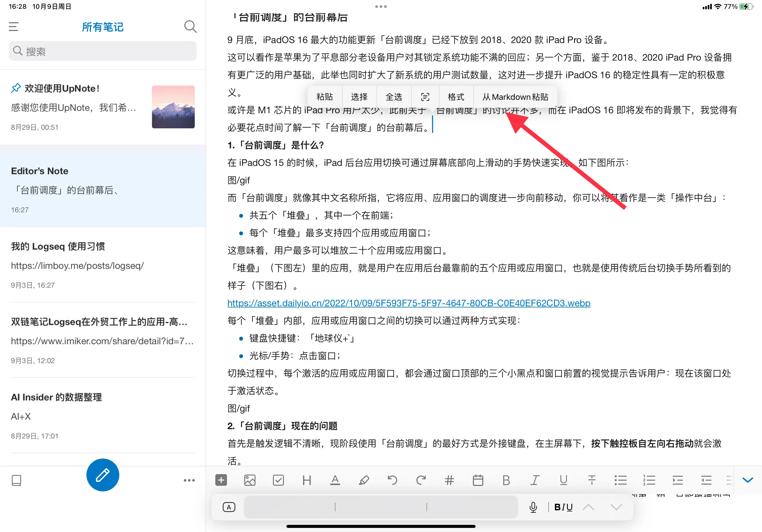This screenshot has width=762, height=532.
Task: Open the sidebar hamburger menu
Action: point(14,27)
